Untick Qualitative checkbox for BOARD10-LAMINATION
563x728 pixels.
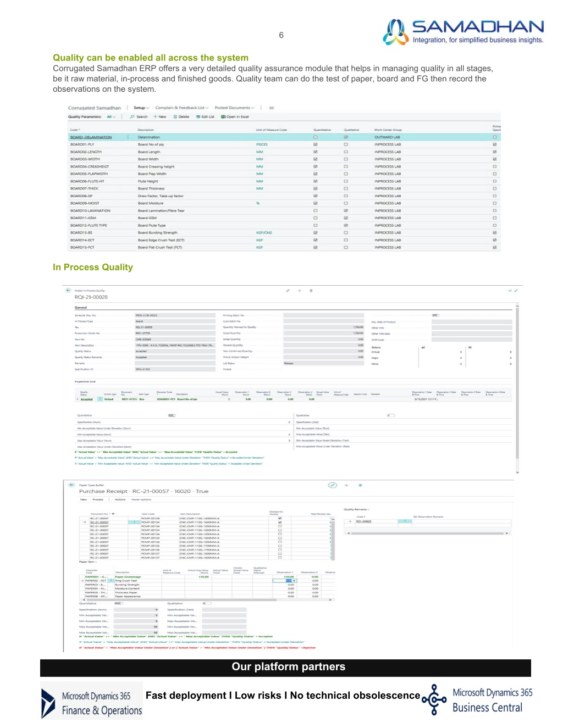point(346,210)
